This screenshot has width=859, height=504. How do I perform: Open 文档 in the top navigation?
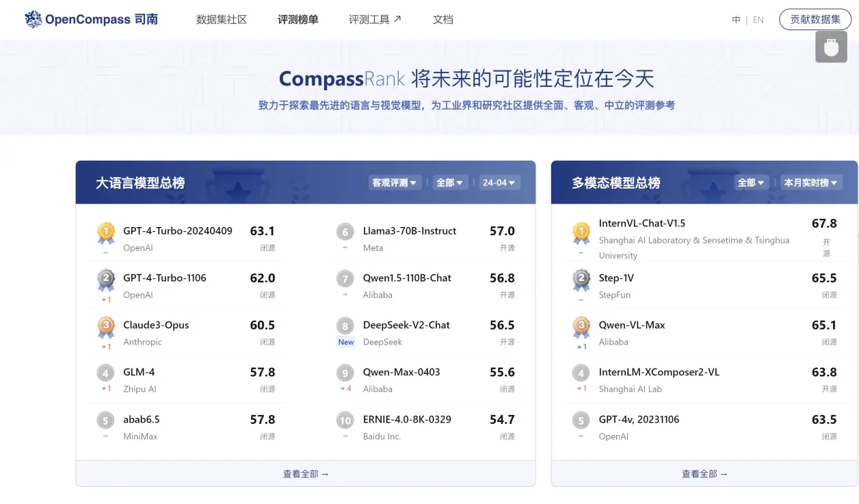pos(443,20)
